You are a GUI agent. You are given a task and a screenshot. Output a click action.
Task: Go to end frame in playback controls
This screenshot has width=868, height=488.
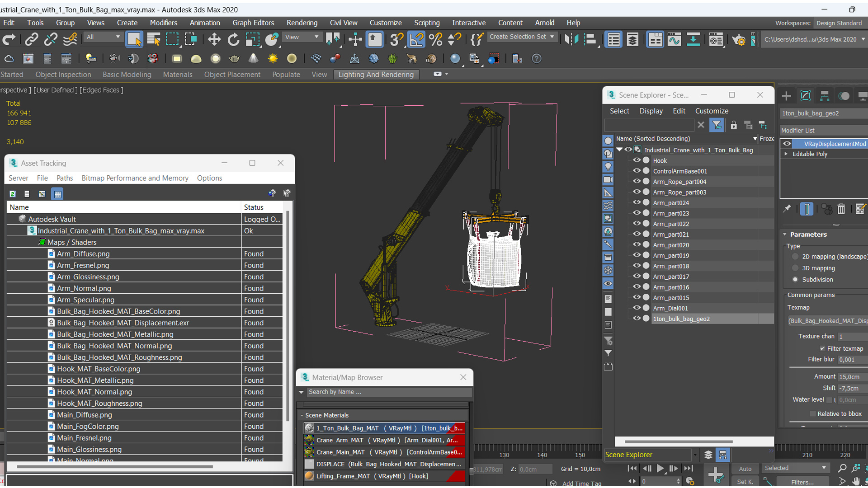coord(688,469)
